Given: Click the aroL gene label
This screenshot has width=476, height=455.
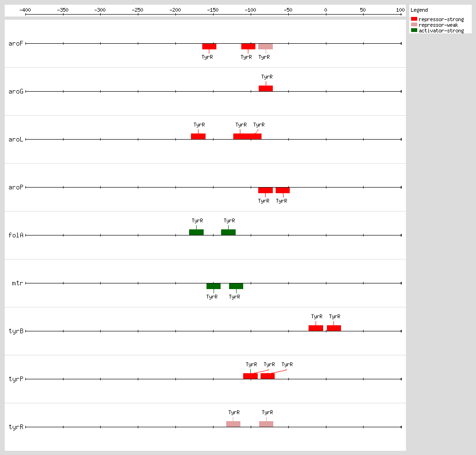Looking at the screenshot, I should click(x=16, y=140).
